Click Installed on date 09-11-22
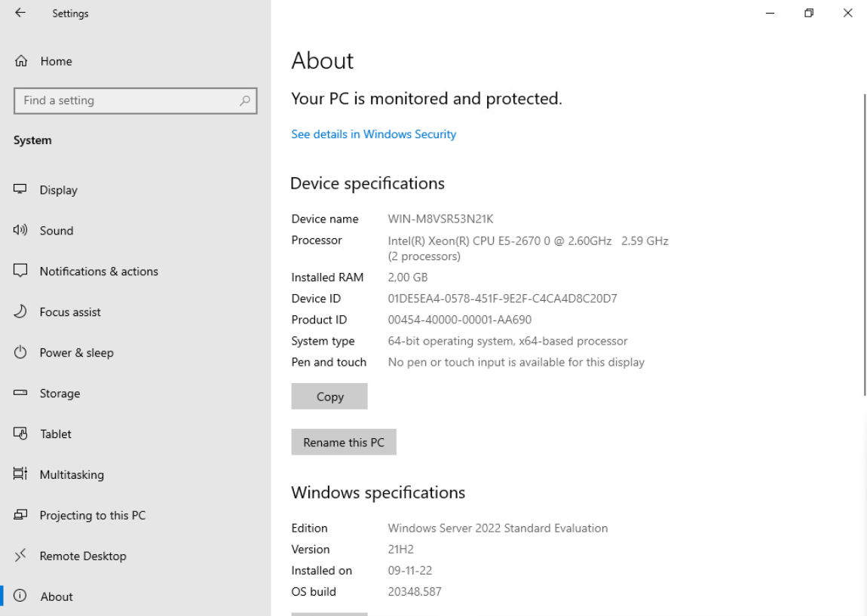This screenshot has width=867, height=616. point(409,570)
